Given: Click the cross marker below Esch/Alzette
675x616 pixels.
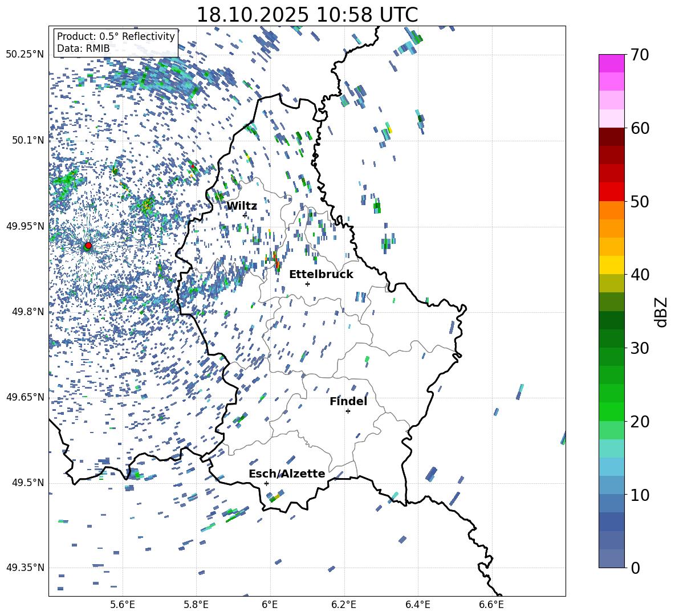Looking at the screenshot, I should click(x=266, y=483).
